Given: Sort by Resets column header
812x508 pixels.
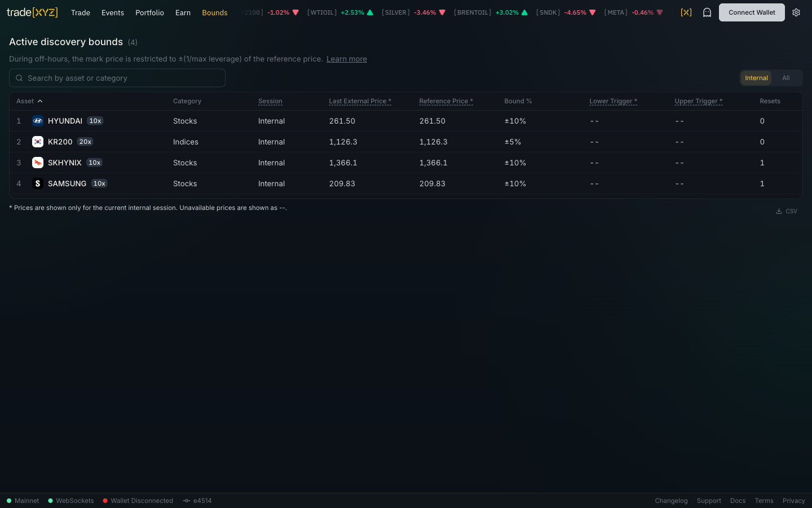Looking at the screenshot, I should (x=770, y=101).
